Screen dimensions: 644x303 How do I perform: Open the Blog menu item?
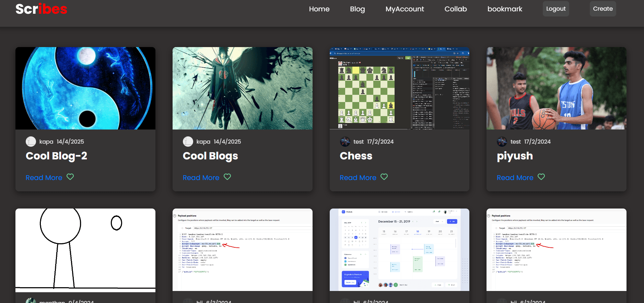[357, 9]
